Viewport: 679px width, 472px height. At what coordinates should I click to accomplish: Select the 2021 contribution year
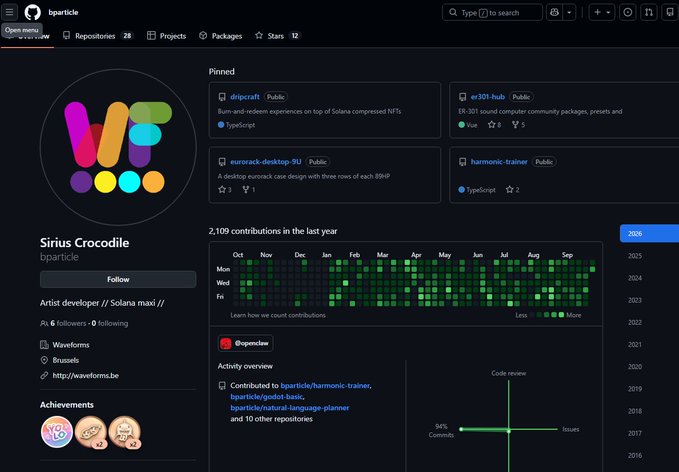(635, 344)
